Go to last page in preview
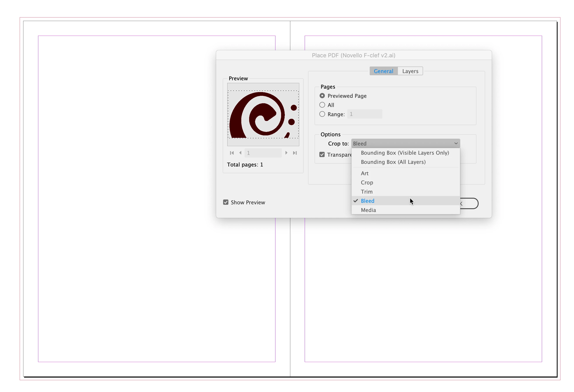 pos(295,153)
